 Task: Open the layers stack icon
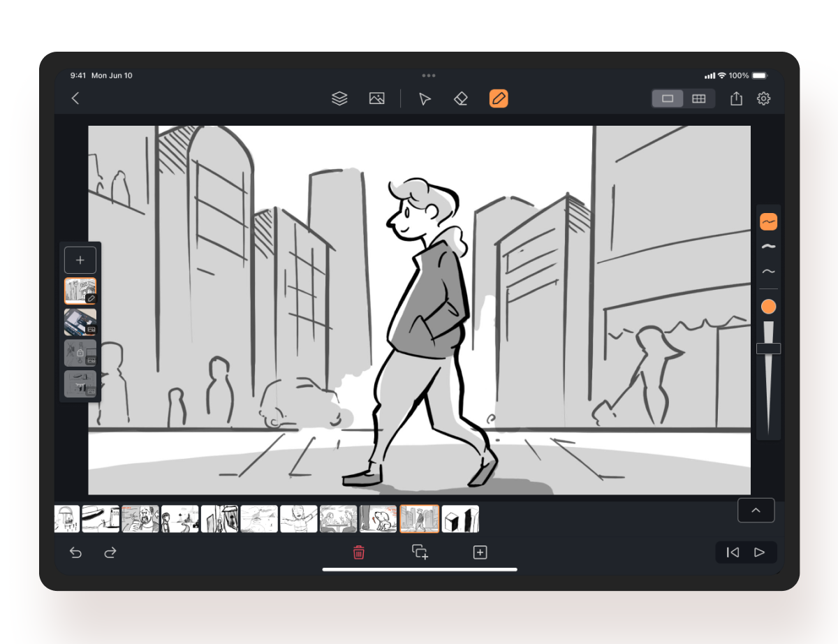click(339, 98)
